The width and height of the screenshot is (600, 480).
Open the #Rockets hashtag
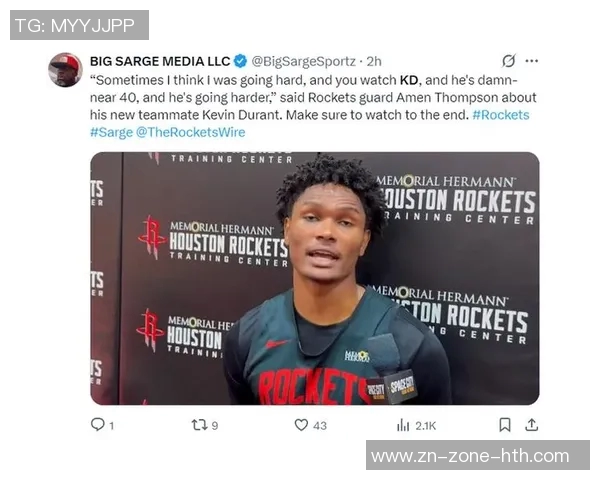(x=500, y=115)
